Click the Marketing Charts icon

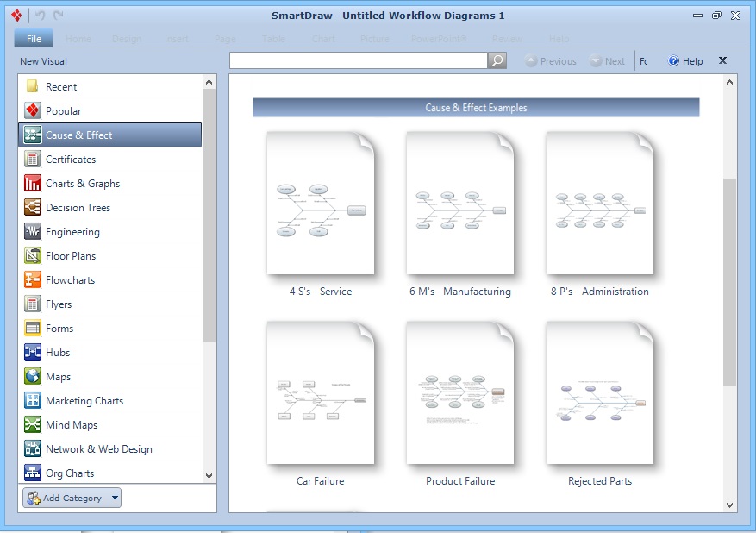point(32,400)
